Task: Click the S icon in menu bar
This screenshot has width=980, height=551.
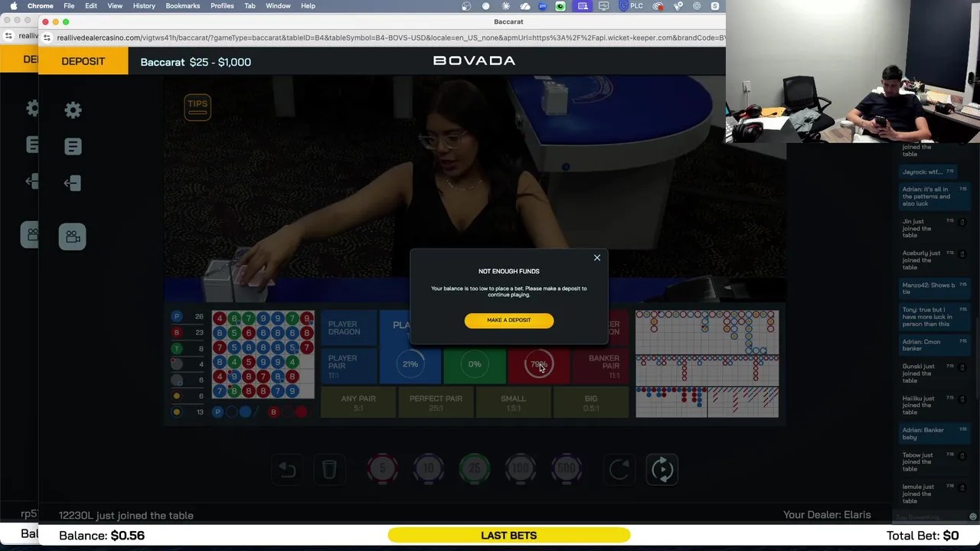Action: pos(715,6)
